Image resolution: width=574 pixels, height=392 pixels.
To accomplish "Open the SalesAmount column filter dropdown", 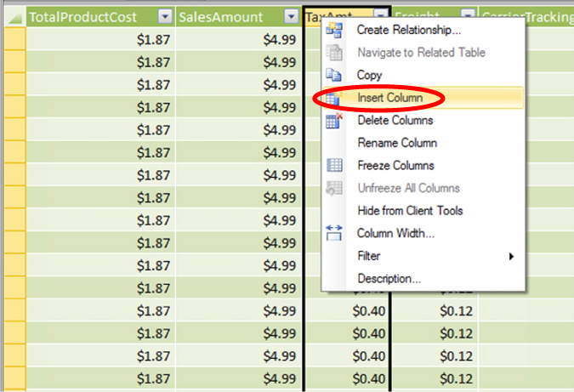I will (292, 16).
